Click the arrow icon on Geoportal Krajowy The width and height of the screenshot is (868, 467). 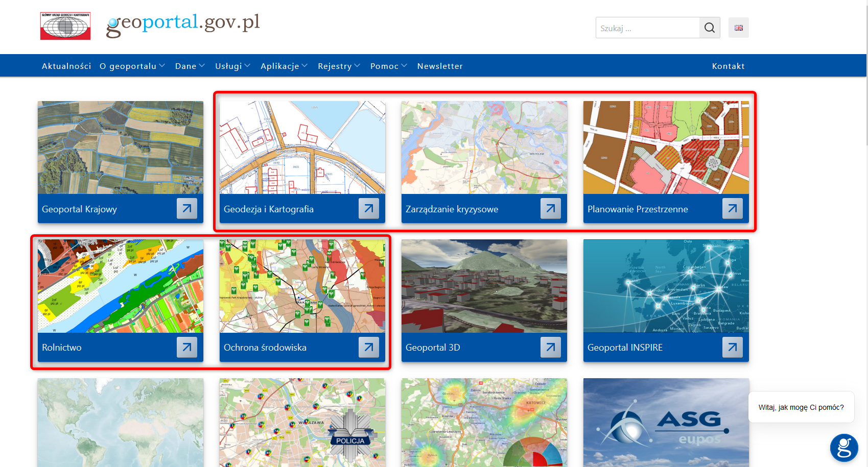point(186,208)
